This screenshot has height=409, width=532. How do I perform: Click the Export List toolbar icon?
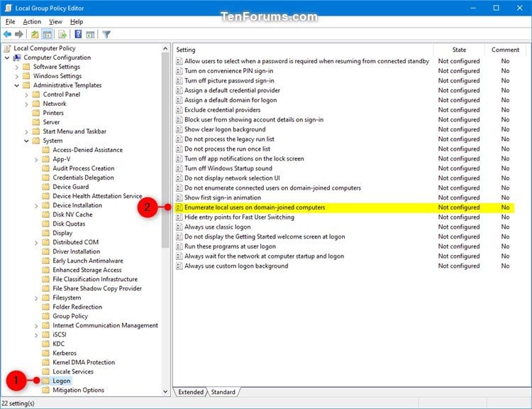pyautogui.click(x=62, y=34)
